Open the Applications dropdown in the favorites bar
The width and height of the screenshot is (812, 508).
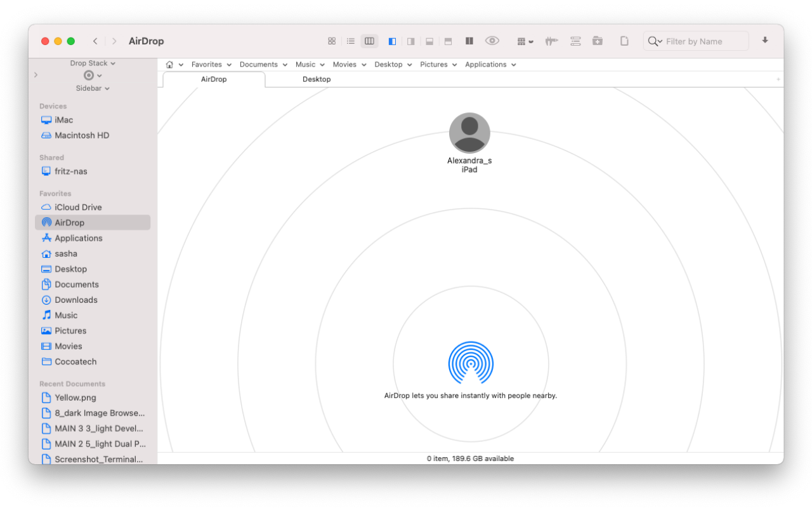490,65
